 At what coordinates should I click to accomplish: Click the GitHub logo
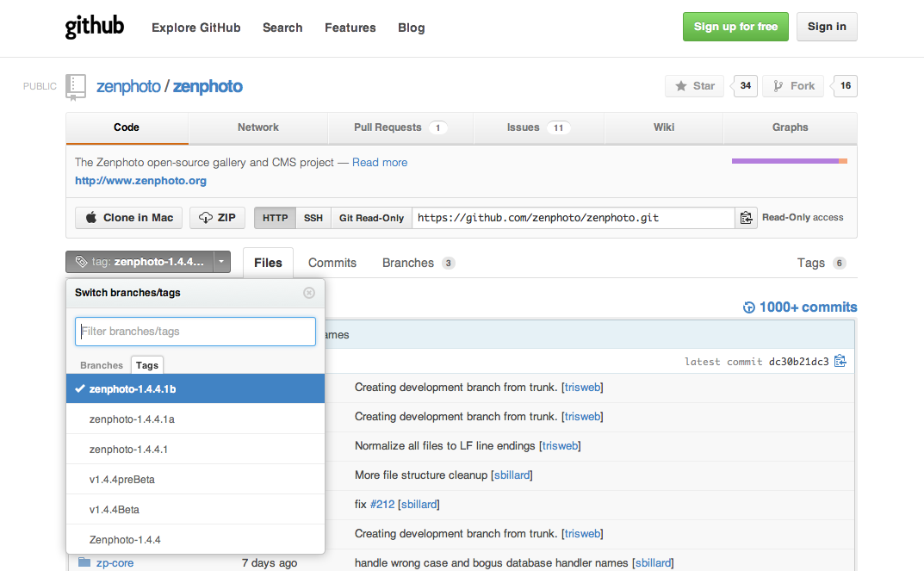95,27
